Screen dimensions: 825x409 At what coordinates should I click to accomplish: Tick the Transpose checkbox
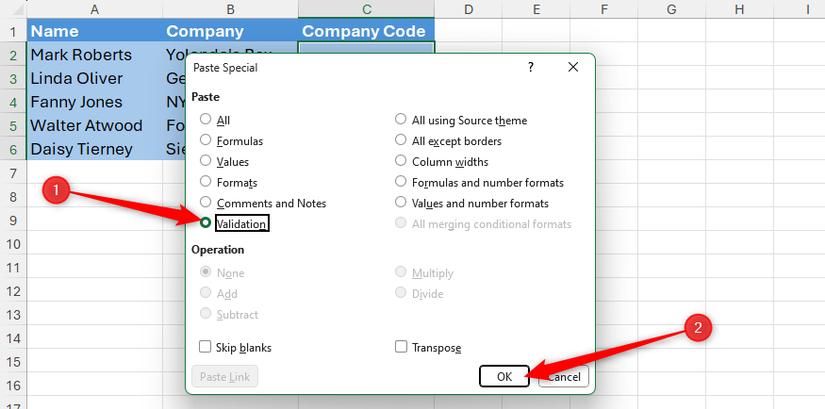(x=401, y=347)
